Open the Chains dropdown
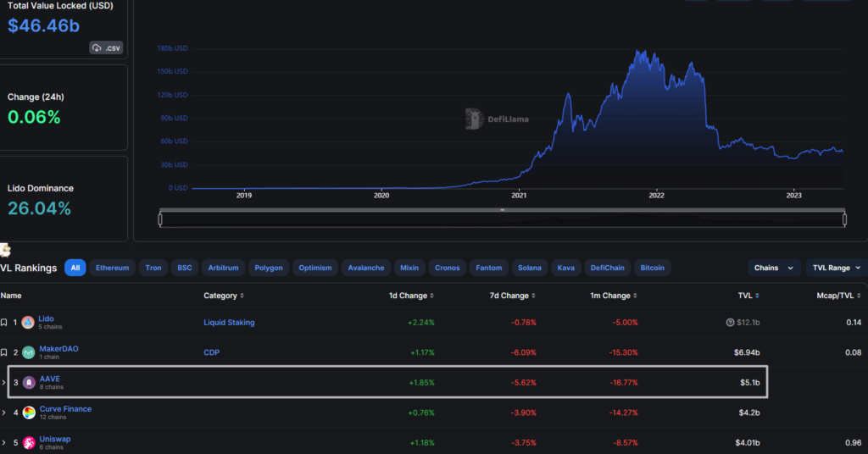The image size is (868, 454). (774, 268)
